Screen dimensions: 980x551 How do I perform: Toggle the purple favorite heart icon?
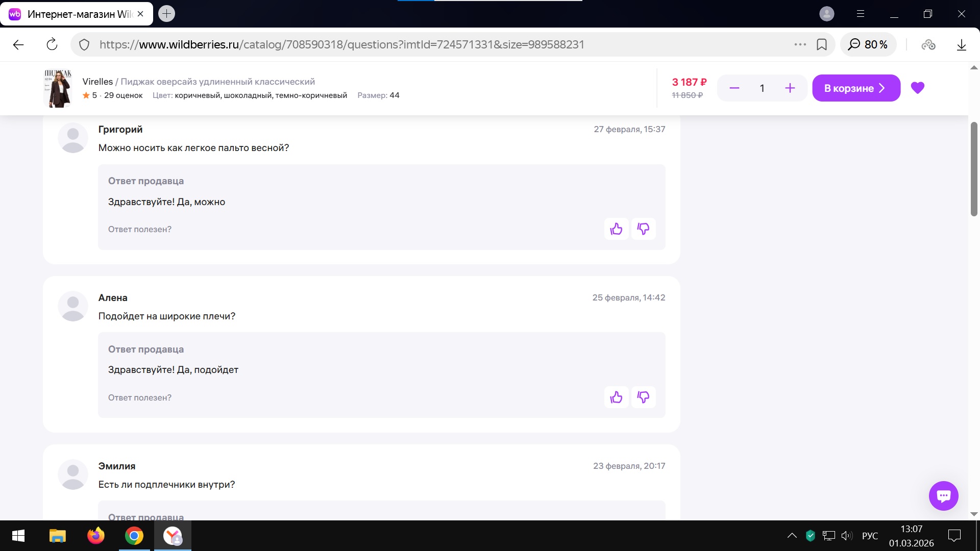pos(917,88)
